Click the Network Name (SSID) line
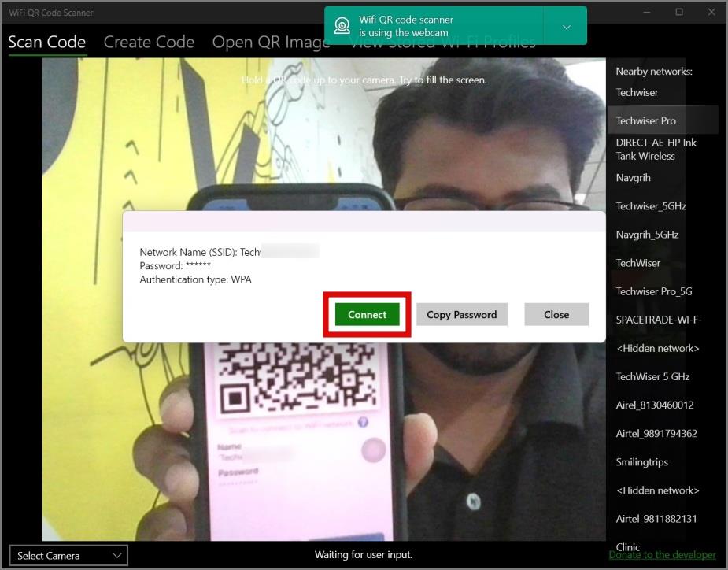Image resolution: width=728 pixels, height=570 pixels. [229, 252]
